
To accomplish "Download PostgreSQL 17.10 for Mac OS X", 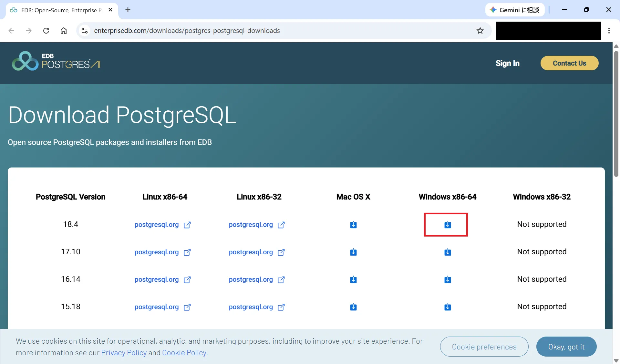I will [353, 252].
